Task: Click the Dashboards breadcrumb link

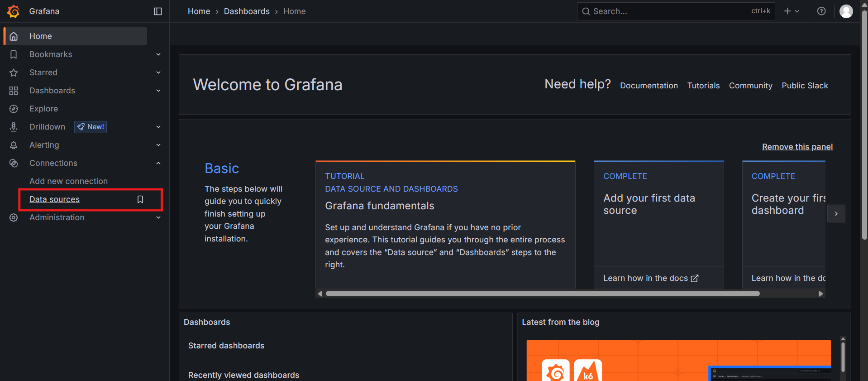Action: pyautogui.click(x=247, y=11)
